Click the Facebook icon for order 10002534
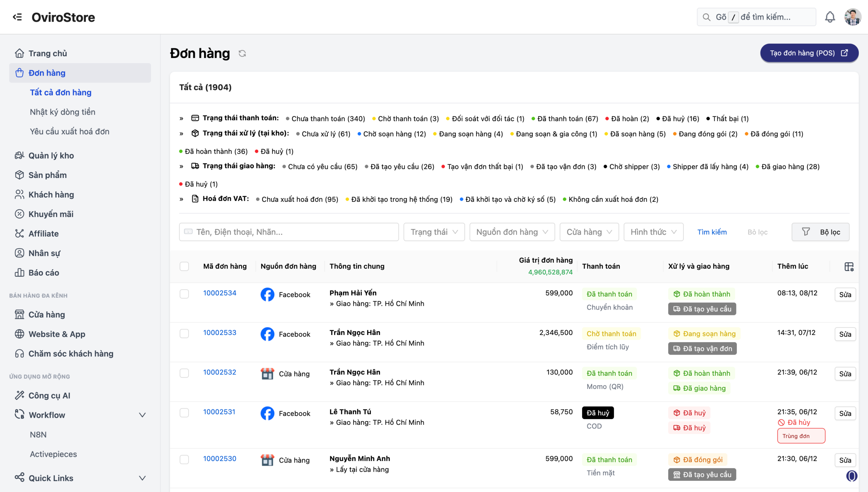Viewport: 868px width, 492px height. click(x=267, y=294)
